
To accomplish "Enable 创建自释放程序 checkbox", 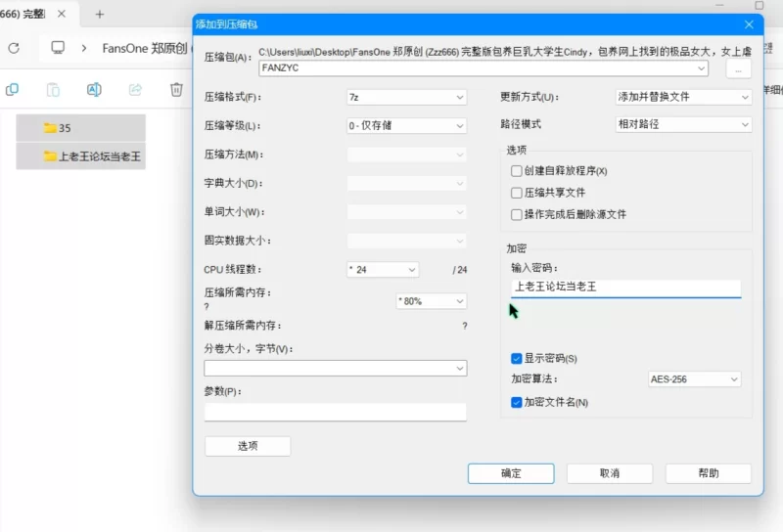I will [x=517, y=171].
